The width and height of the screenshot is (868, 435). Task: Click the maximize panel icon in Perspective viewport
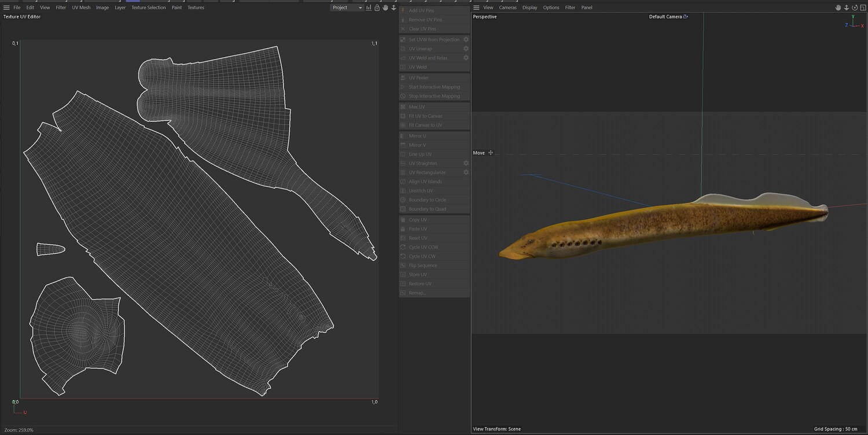point(863,8)
